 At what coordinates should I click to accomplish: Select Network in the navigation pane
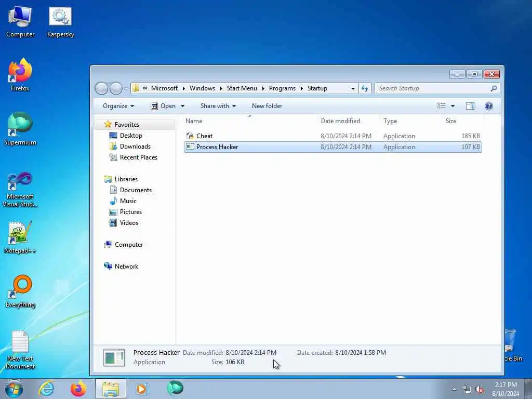126,267
